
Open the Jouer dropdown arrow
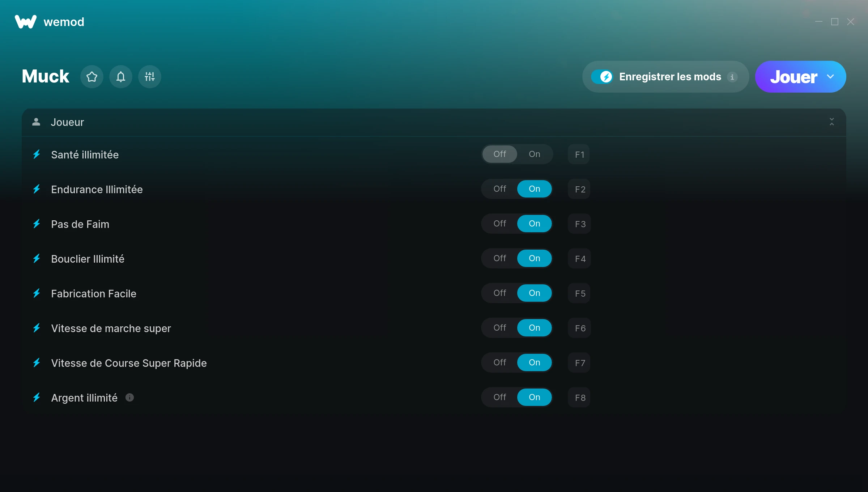click(830, 77)
